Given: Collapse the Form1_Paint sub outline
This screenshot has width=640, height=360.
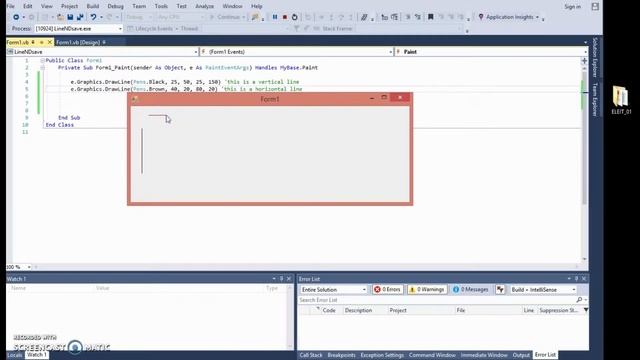Looking at the screenshot, I should click(42, 68).
